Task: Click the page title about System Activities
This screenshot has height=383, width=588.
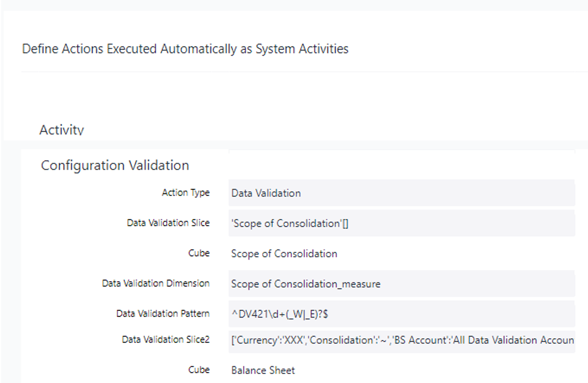Action: coord(185,48)
